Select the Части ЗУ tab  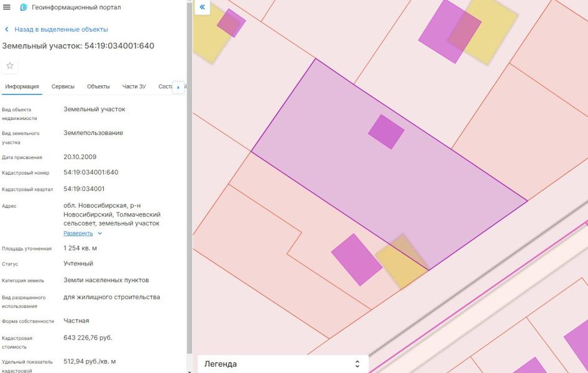pos(134,86)
